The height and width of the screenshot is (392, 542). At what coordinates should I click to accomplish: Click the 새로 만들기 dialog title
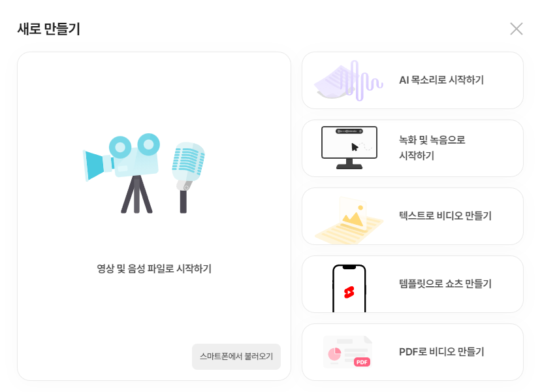[49, 29]
